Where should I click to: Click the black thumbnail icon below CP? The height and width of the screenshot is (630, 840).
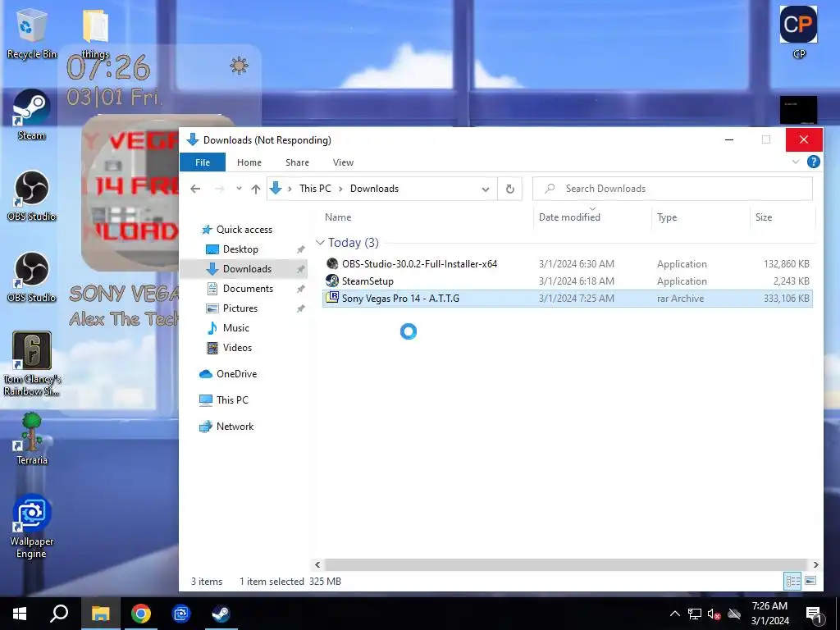[798, 110]
